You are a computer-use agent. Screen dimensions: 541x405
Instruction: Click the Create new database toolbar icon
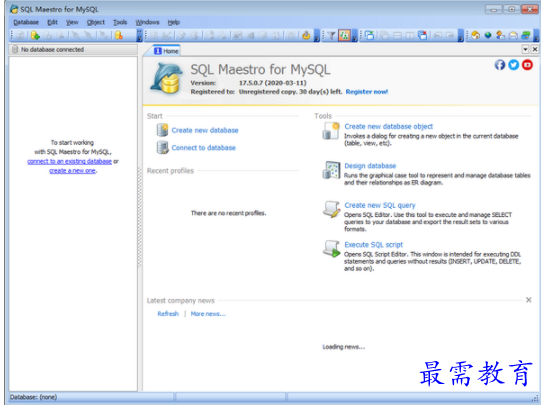tap(35, 35)
